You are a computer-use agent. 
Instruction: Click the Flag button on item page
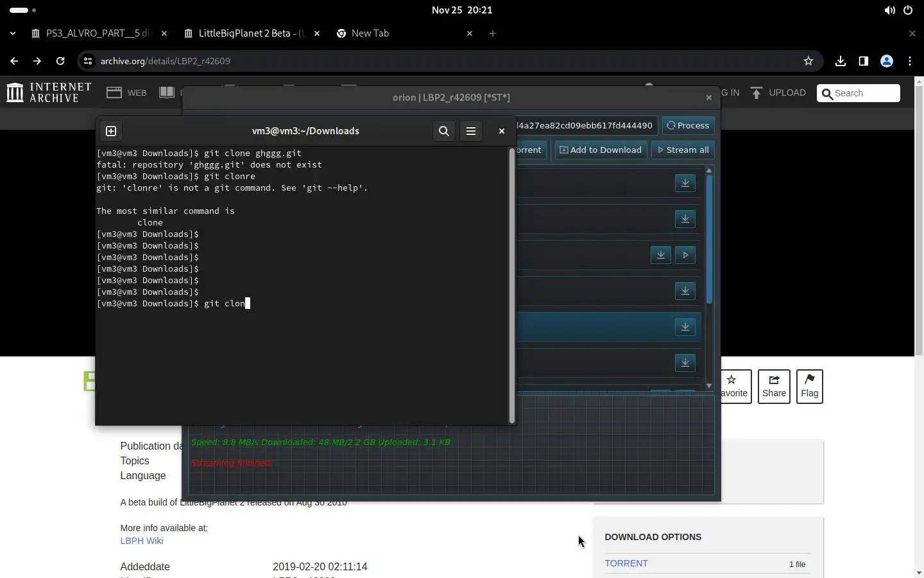810,387
